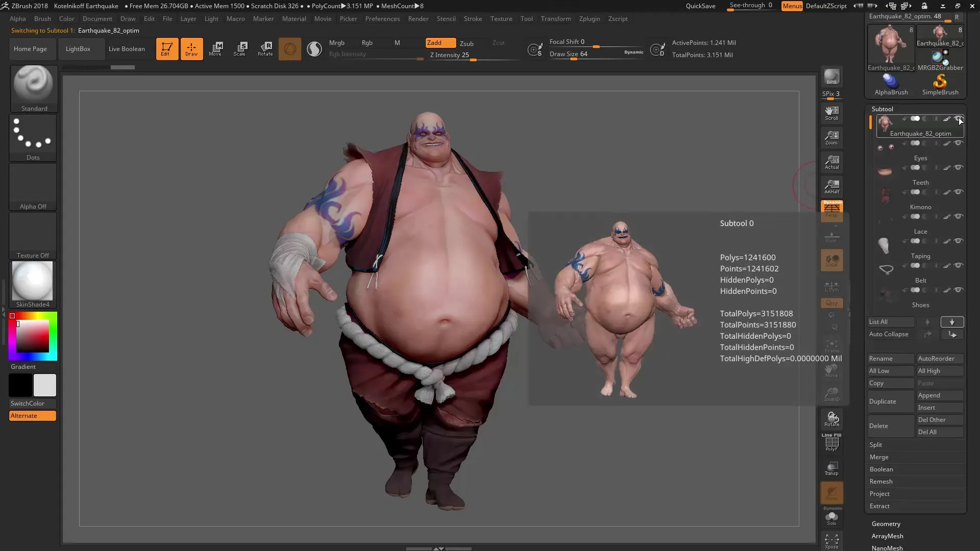Click the half-shaded sphere material icon
This screenshot has width=980, height=551.
pos(314,49)
